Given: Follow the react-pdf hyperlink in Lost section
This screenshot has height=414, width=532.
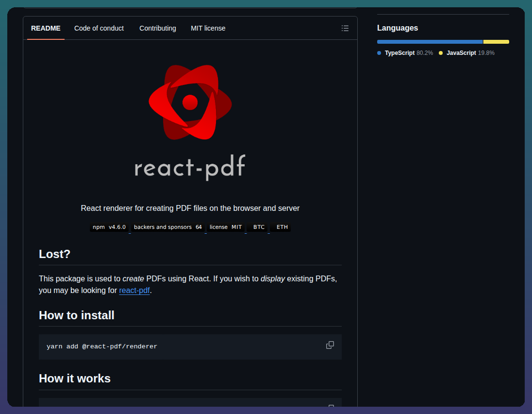Looking at the screenshot, I should coord(134,291).
